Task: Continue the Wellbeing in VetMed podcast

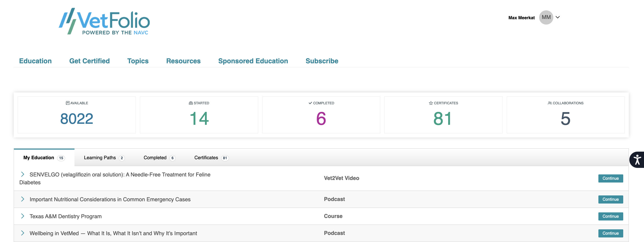Action: [x=611, y=233]
